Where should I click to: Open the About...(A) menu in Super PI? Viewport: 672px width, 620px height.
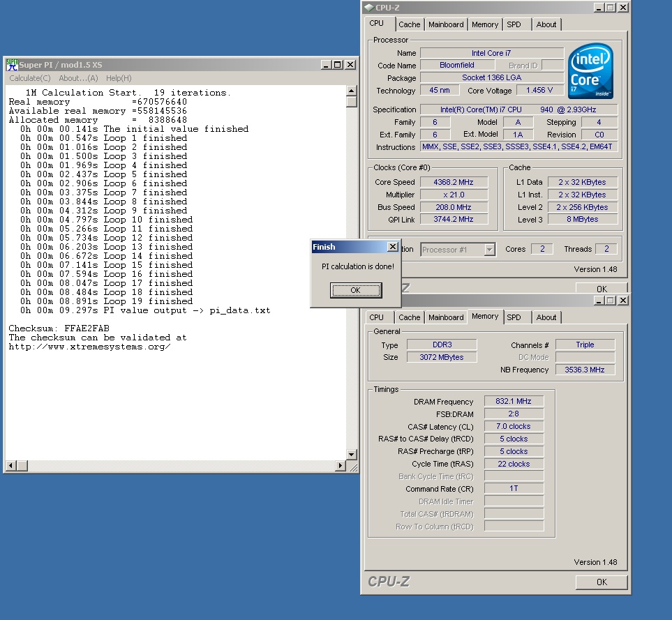(78, 78)
